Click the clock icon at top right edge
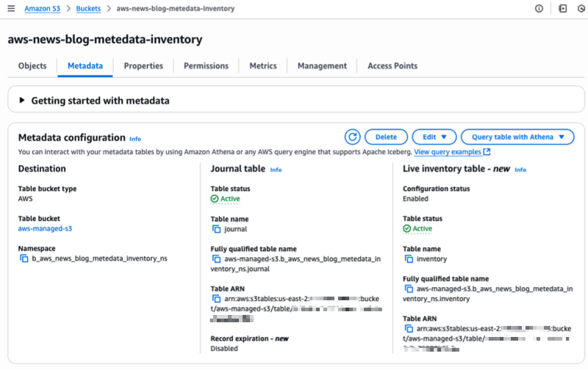This screenshot has width=588, height=370. click(581, 8)
